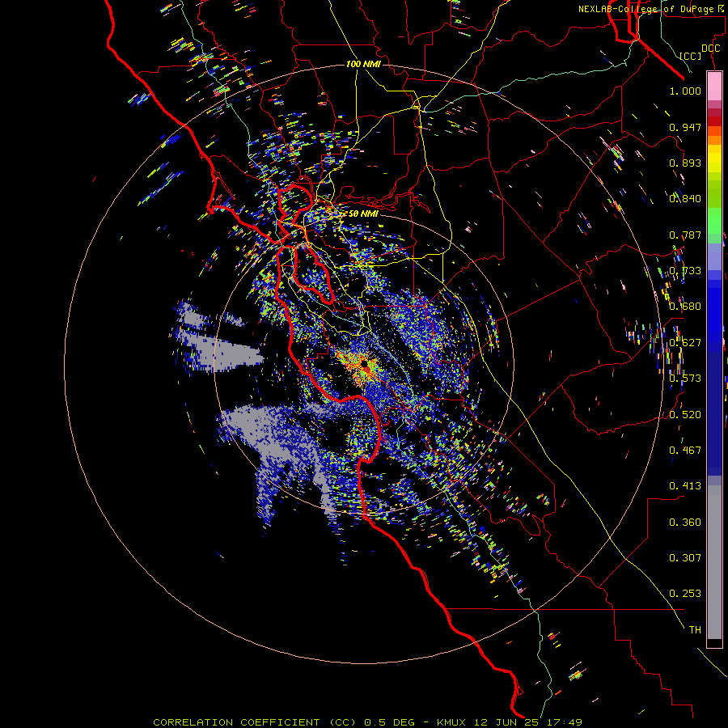Click the Correlation Coefficient KMUX caption text

click(367, 722)
